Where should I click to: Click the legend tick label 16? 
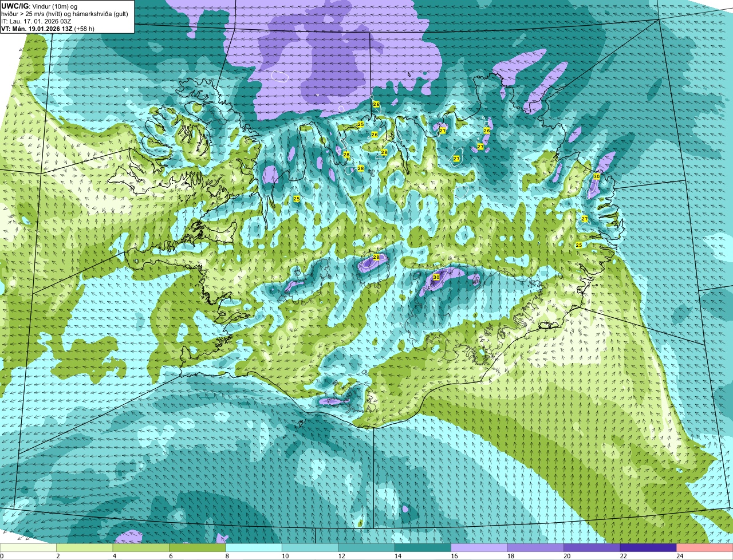(454, 556)
